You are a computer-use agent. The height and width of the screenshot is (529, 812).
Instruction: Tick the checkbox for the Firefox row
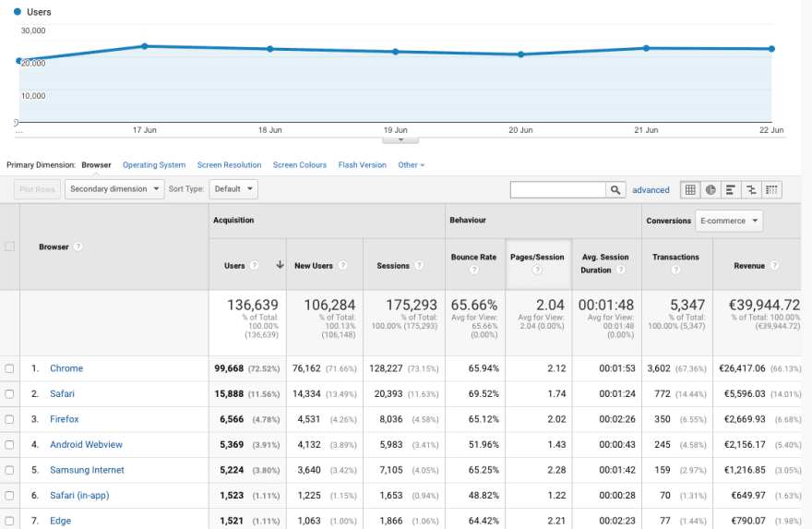click(9, 419)
